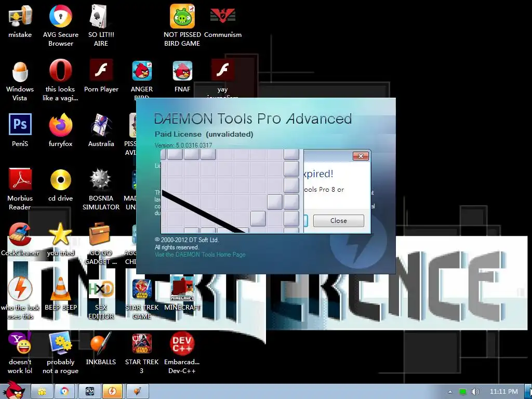The image size is (532, 399).
Task: Click the Show Desktop strip at the taskbar edge
Action: (528, 392)
